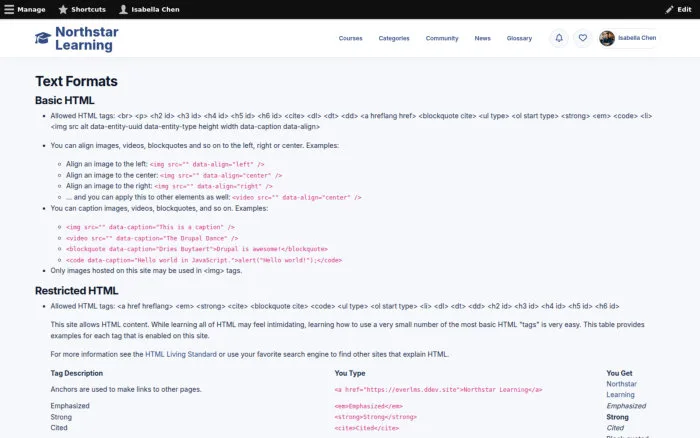Viewport: 700px width, 438px height.
Task: Click the video data-align center code example
Action: (297, 197)
